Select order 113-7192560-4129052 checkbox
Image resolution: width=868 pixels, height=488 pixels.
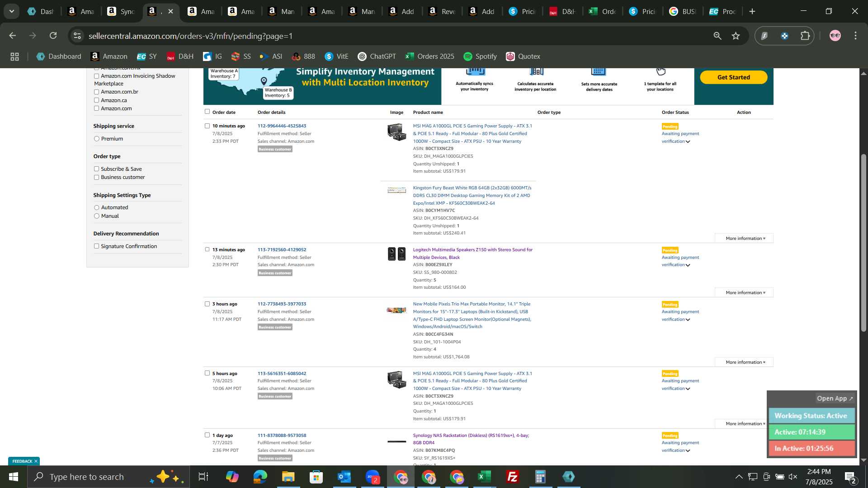[207, 249]
